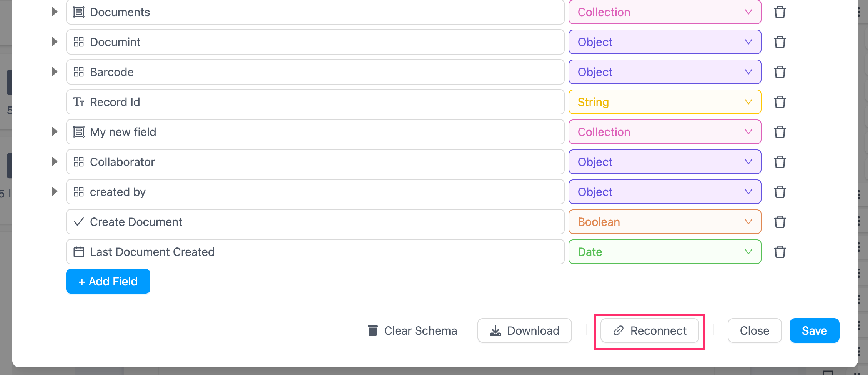
Task: Click Clear Schema
Action: 412,330
